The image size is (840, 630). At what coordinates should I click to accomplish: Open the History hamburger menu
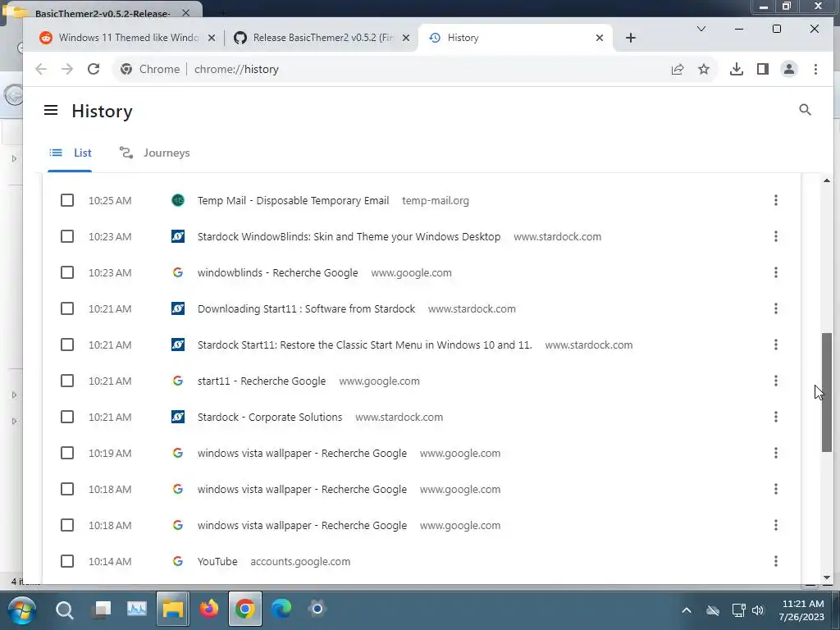pos(51,111)
